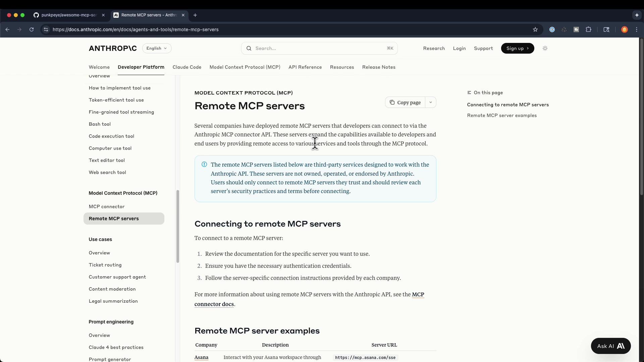Open the Extensions puzzle icon
The height and width of the screenshot is (362, 644).
pos(588,29)
